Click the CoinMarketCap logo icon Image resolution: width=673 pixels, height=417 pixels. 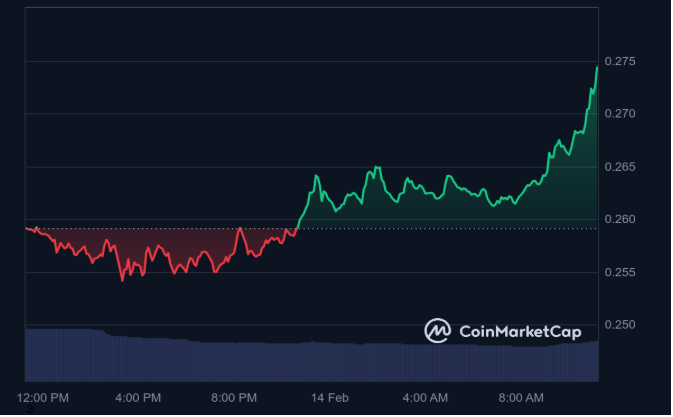437,330
